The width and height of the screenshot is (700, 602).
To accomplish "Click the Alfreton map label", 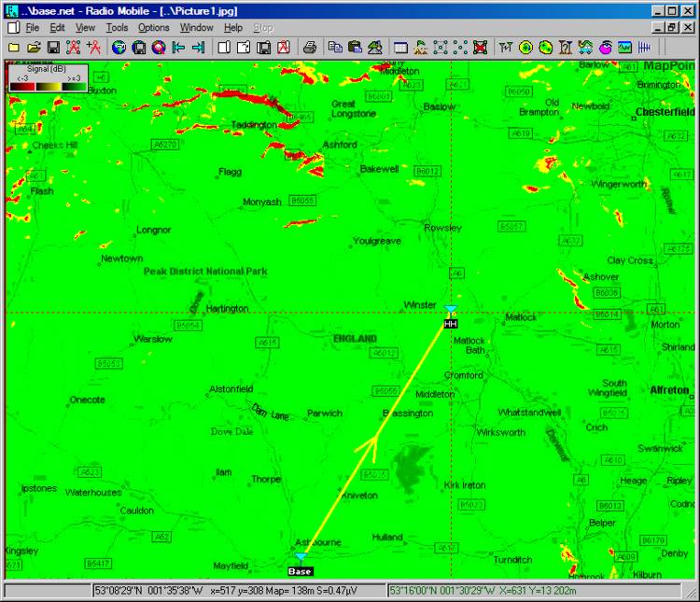I will (669, 390).
